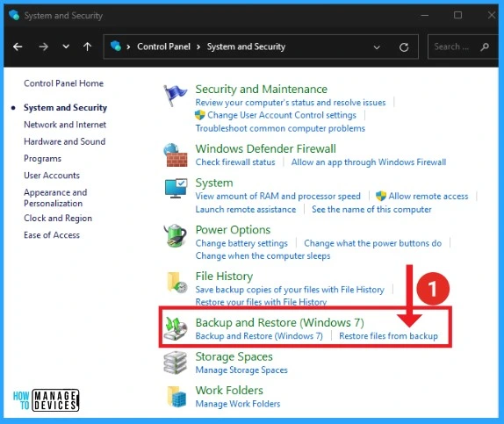Open Storage Spaces heading
The height and width of the screenshot is (424, 504).
(234, 356)
